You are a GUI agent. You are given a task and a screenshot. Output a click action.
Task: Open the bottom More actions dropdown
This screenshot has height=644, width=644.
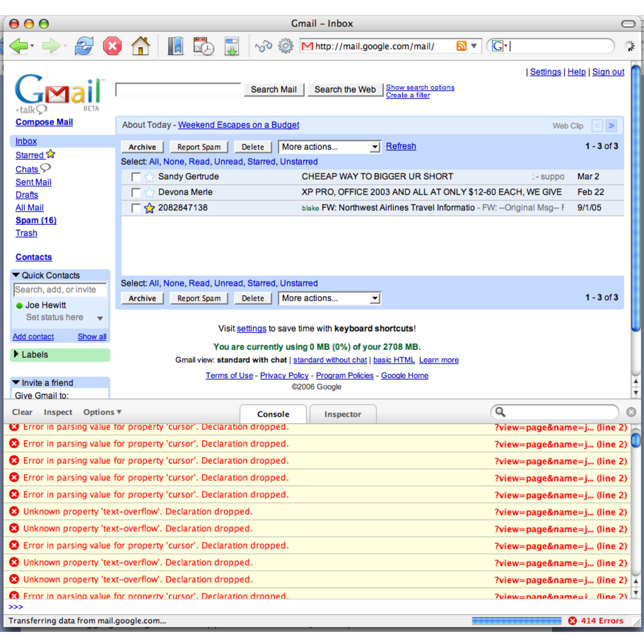pos(330,298)
